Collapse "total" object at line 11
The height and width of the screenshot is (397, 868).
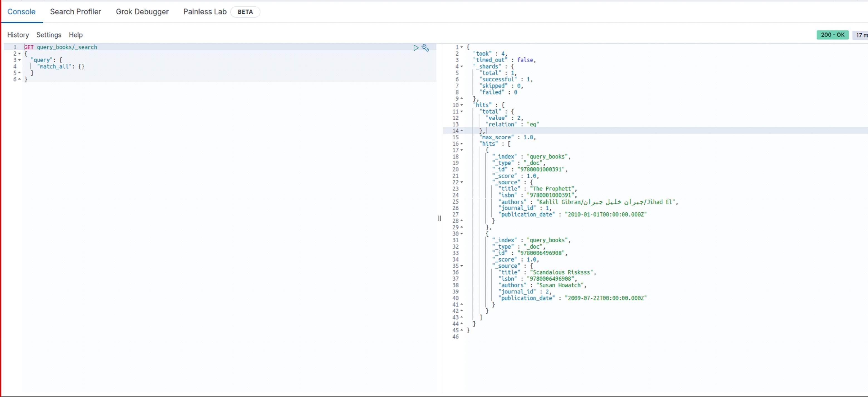[462, 112]
